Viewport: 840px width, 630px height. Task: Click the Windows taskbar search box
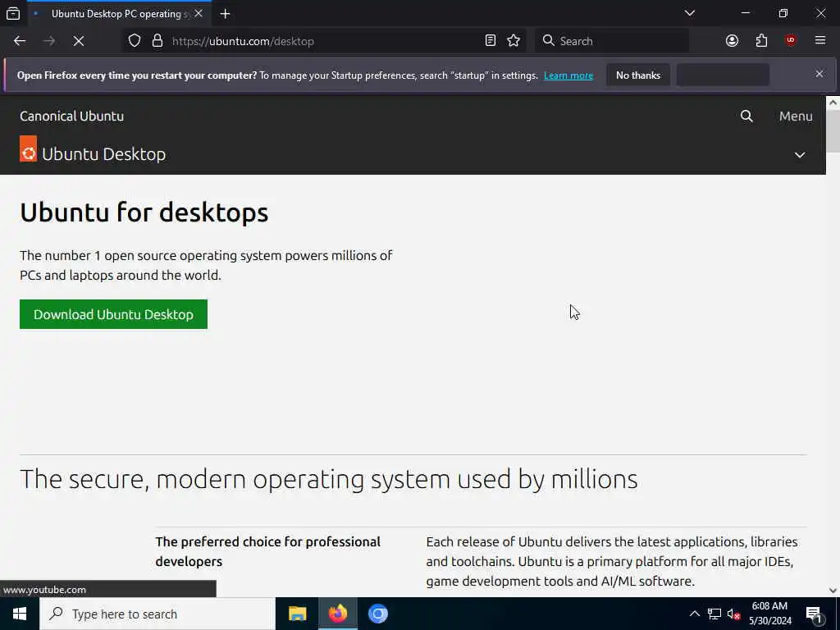(157, 614)
